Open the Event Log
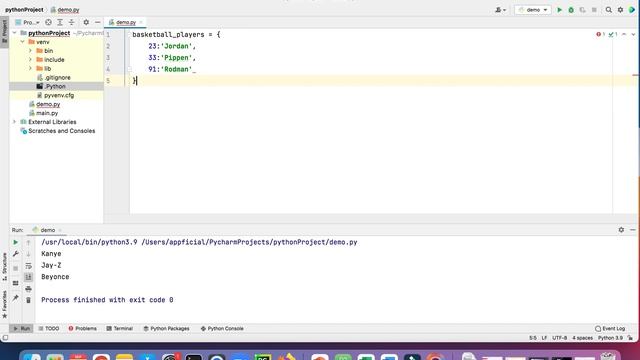This screenshot has width=640, height=360. tap(610, 328)
